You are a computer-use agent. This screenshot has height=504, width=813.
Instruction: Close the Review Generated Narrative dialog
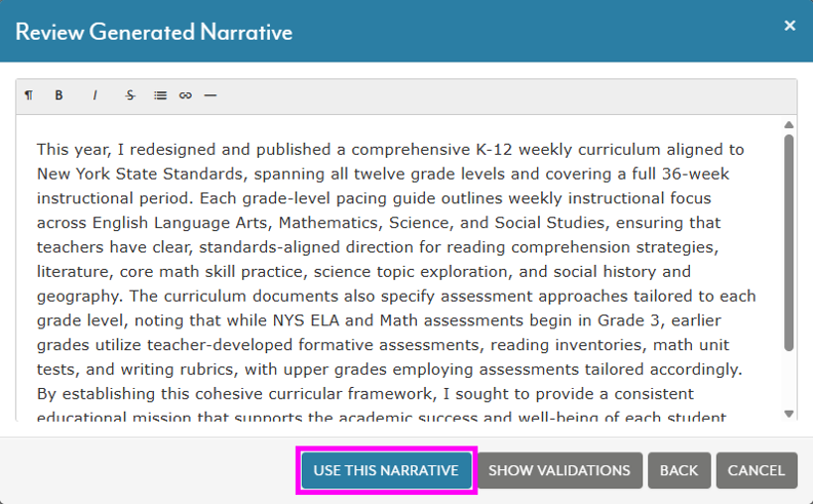[789, 26]
